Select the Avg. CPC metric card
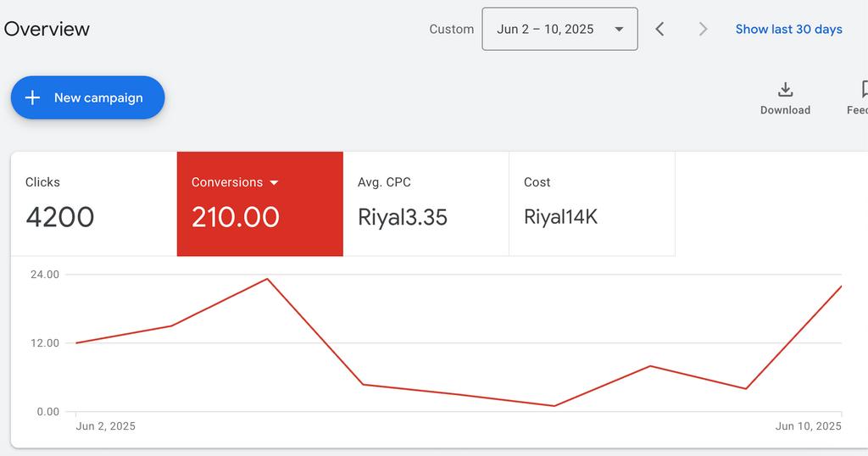Image resolution: width=868 pixels, height=456 pixels. coord(426,203)
